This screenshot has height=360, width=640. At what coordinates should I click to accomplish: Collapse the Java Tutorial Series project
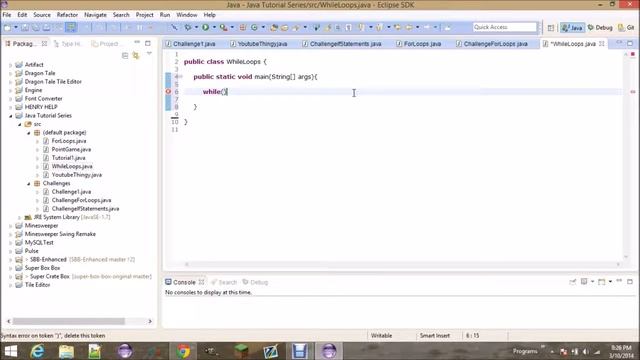(11, 116)
